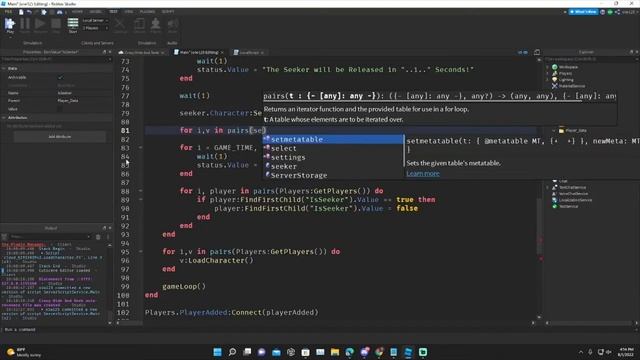Choose setmetatable from autocomplete list

click(332, 139)
